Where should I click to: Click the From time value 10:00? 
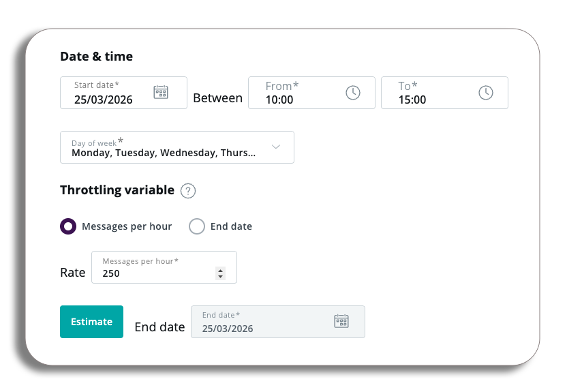(279, 100)
